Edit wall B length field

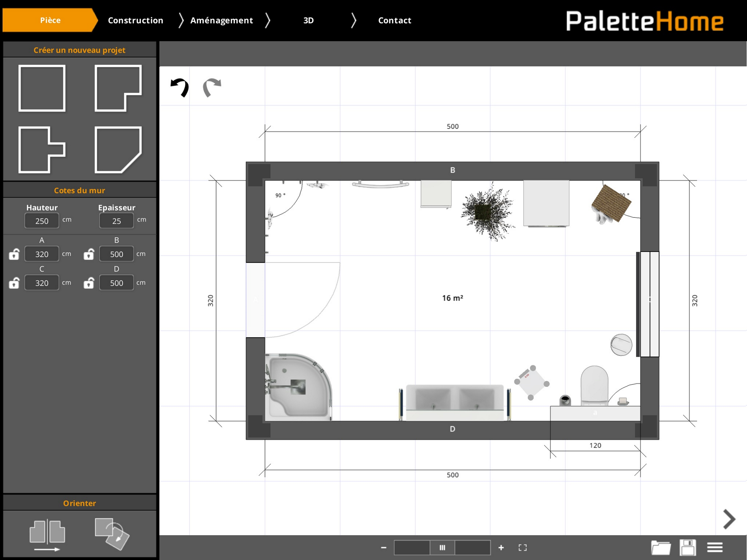coord(116,254)
